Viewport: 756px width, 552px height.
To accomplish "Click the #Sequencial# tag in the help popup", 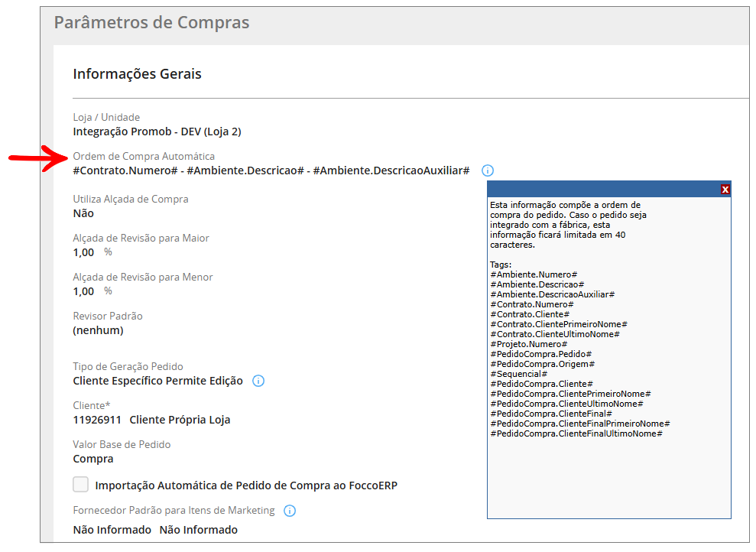I will 518,374.
